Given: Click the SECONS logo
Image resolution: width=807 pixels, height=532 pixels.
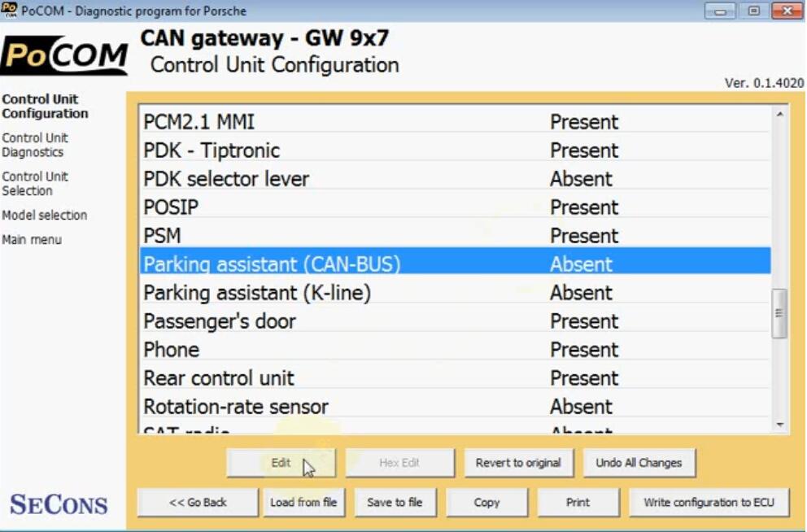Looking at the screenshot, I should [59, 504].
